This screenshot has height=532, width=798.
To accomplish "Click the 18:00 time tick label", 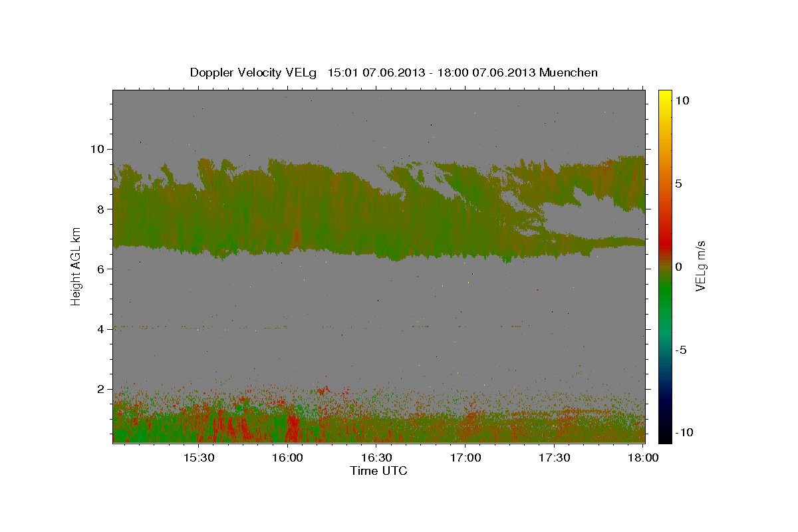I will [643, 458].
